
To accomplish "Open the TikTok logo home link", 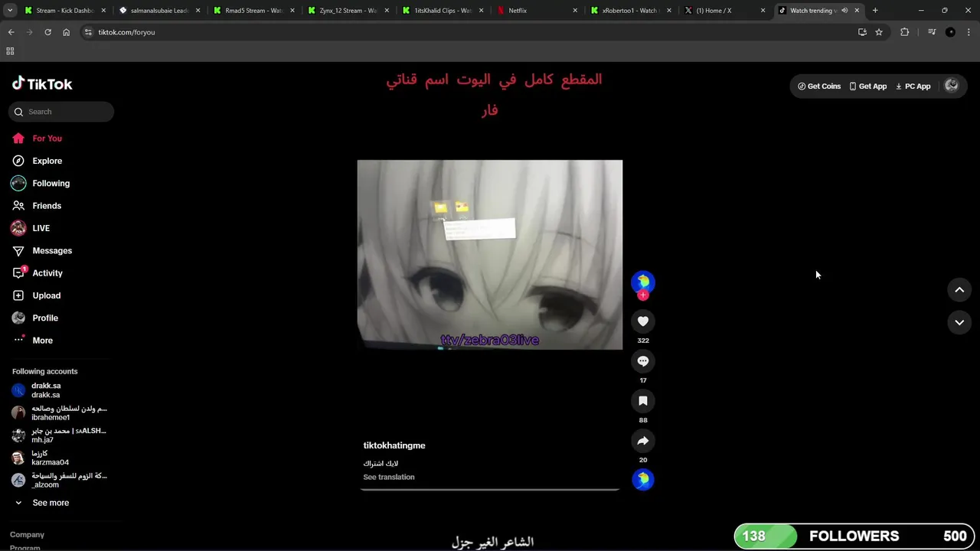I will click(x=42, y=84).
